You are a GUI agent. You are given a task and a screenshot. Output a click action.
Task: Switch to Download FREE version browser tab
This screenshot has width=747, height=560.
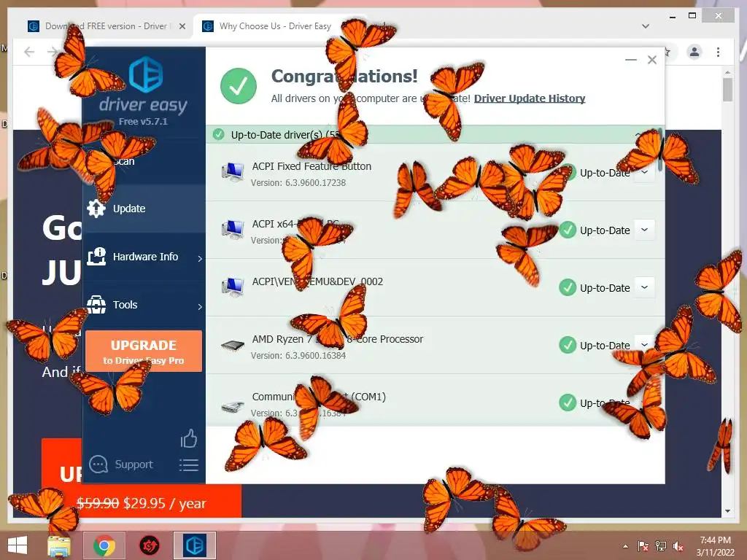(x=106, y=26)
